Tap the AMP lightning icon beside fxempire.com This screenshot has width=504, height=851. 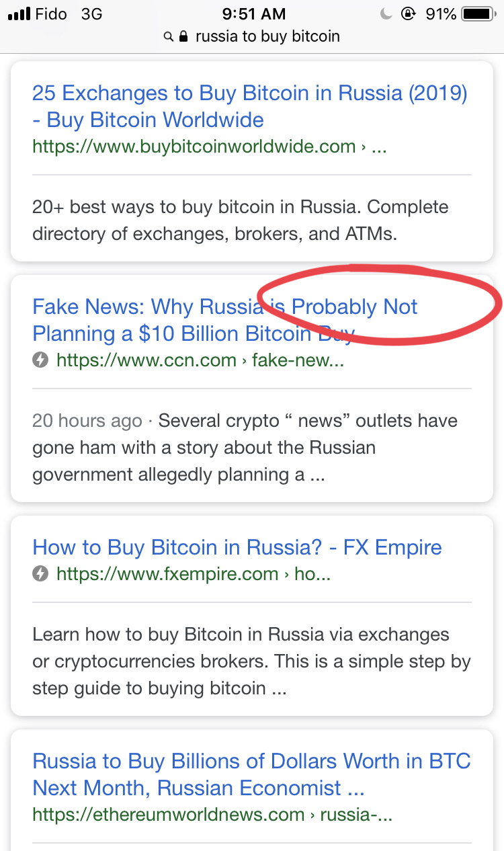coord(40,574)
